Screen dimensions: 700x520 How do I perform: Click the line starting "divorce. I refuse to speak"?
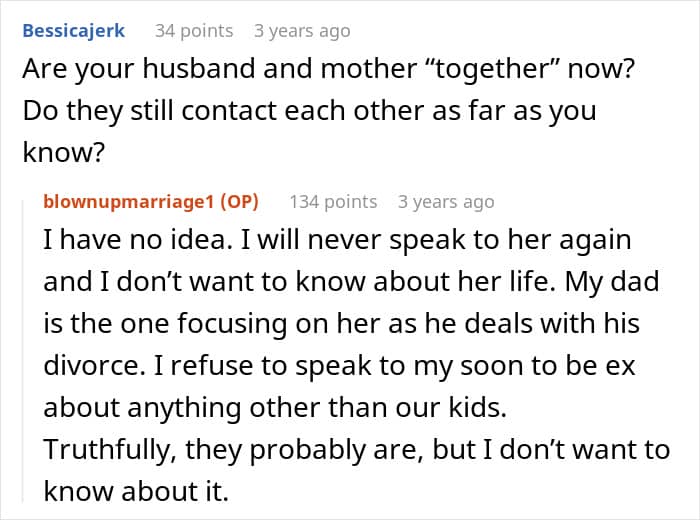coord(339,366)
